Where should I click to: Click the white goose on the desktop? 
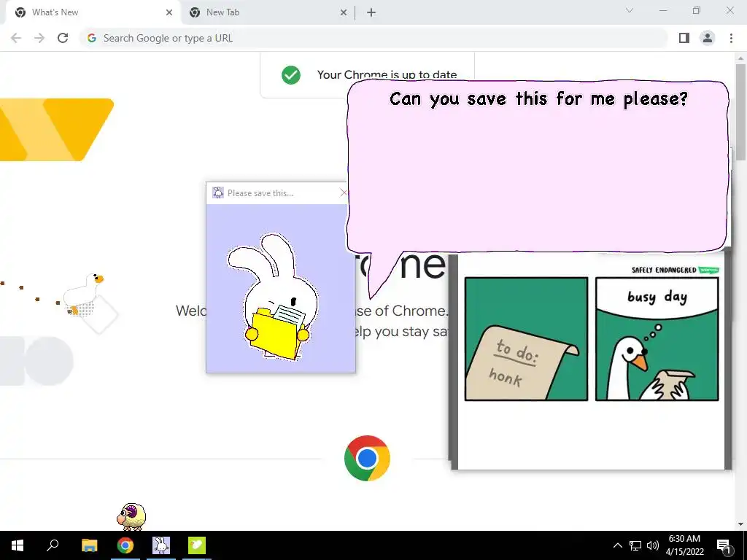[85, 295]
